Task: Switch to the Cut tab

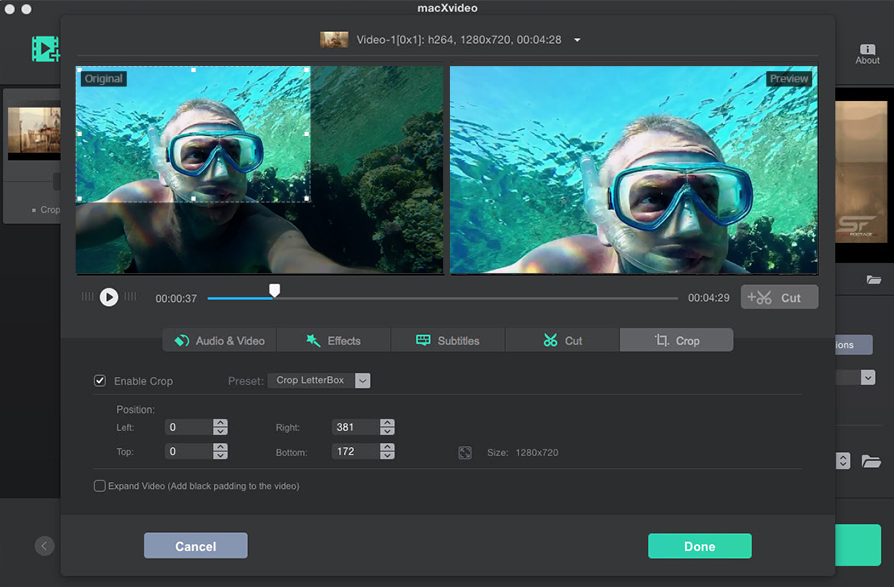Action: (x=562, y=340)
